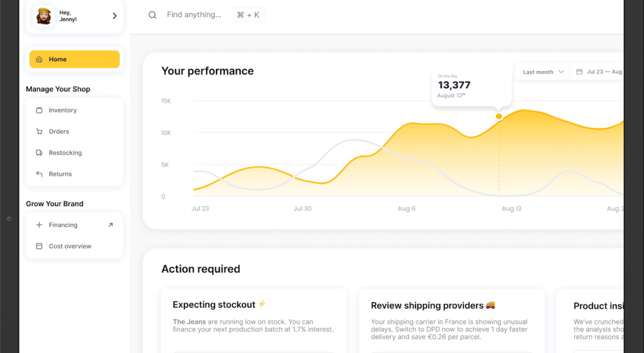Click the search magnifier icon
The height and width of the screenshot is (353, 644).
tap(152, 15)
